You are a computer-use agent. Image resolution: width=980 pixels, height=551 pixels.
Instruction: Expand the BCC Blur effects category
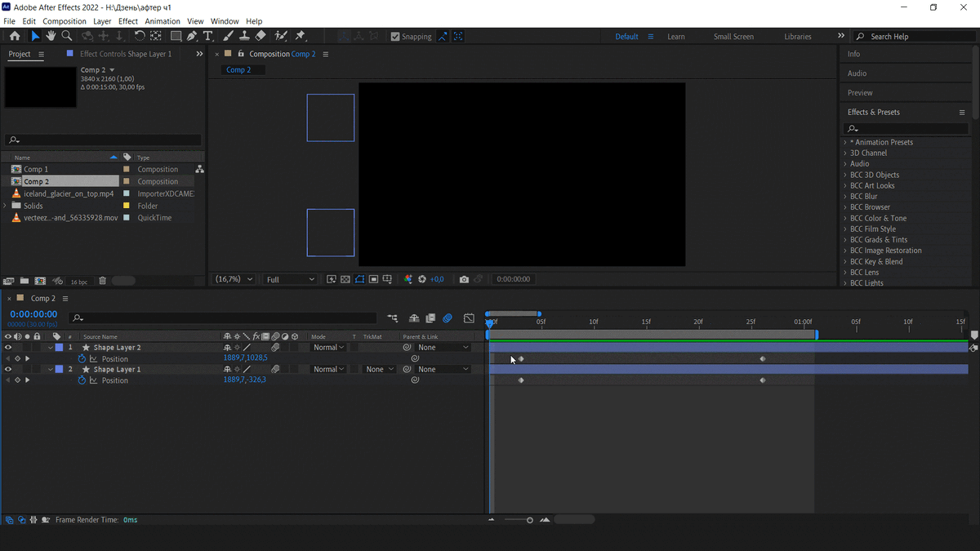pos(845,196)
